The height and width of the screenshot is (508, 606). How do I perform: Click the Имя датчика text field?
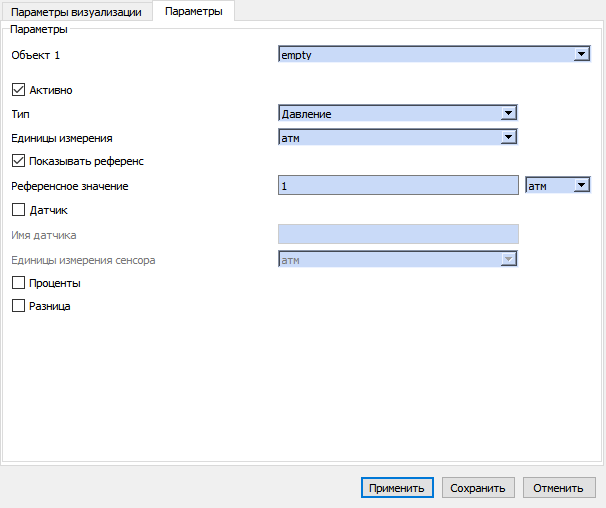397,235
